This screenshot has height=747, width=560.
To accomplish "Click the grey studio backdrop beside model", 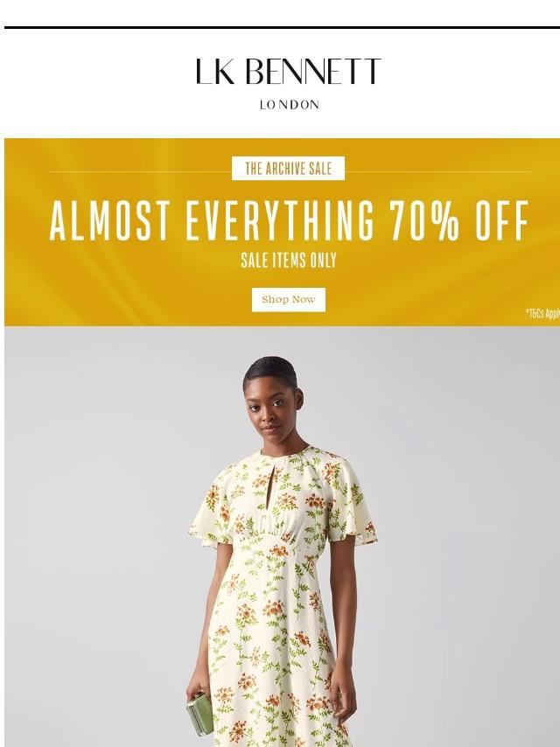I will pyautogui.click(x=452, y=524).
